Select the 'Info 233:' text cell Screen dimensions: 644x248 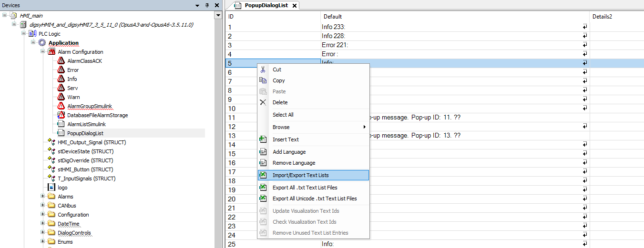[x=455, y=27]
